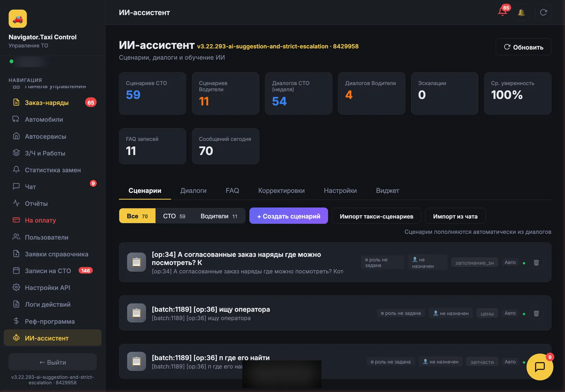Open Отчёты in the sidebar
The width and height of the screenshot is (565, 392).
[52, 204]
